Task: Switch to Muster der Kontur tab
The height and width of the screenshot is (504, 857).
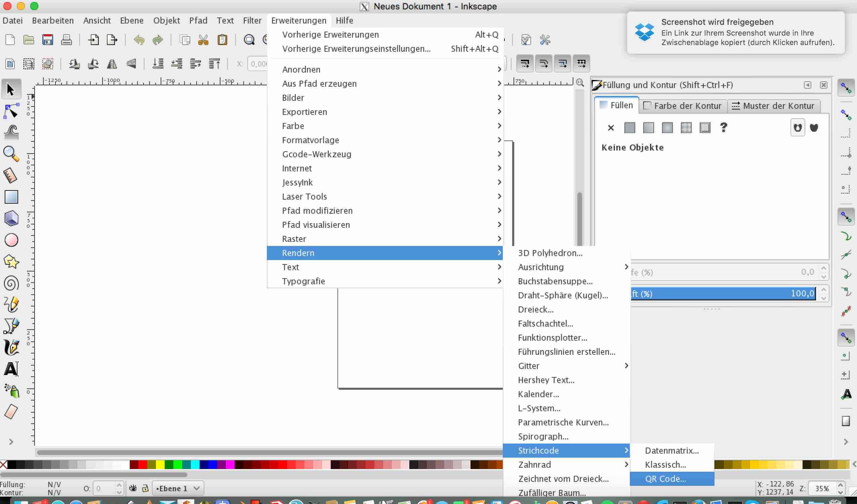Action: tap(773, 106)
